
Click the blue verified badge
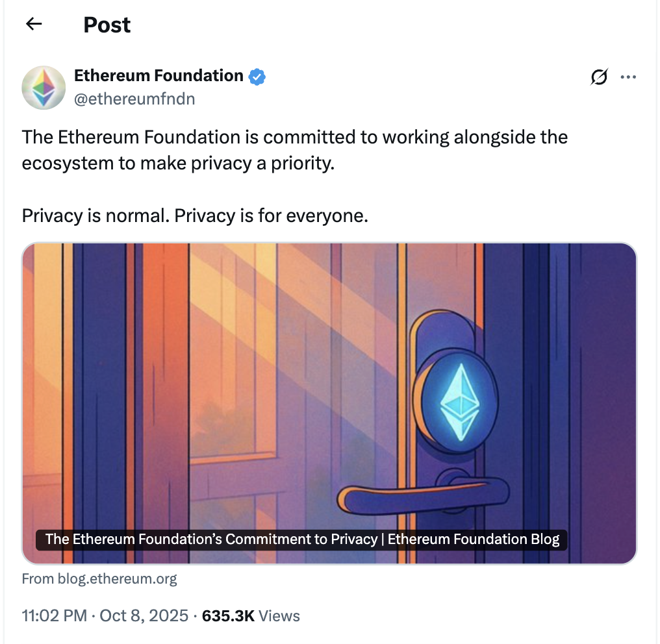tap(257, 77)
